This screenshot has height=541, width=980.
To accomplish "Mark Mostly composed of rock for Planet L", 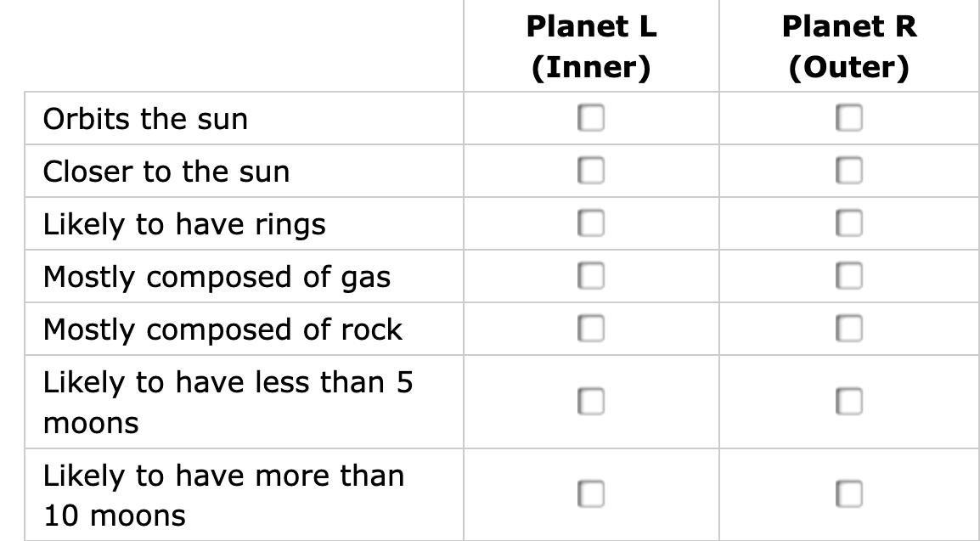I will [x=591, y=329].
